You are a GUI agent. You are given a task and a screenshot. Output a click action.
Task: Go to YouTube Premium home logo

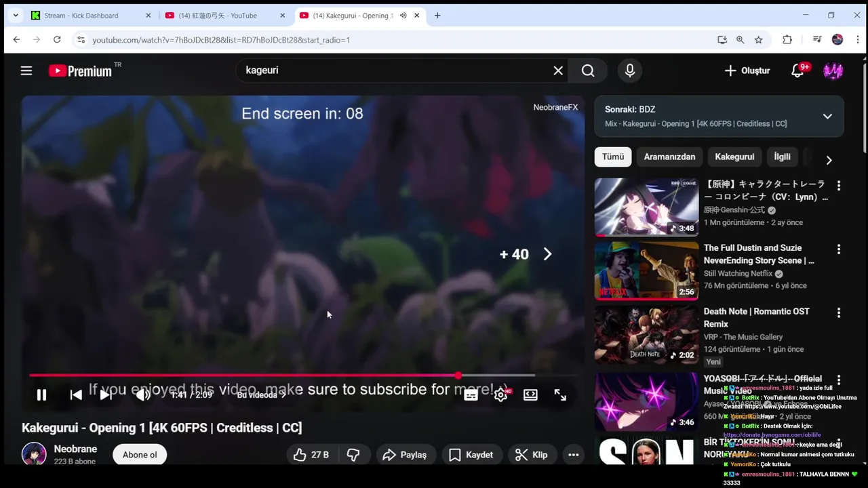[80, 70]
